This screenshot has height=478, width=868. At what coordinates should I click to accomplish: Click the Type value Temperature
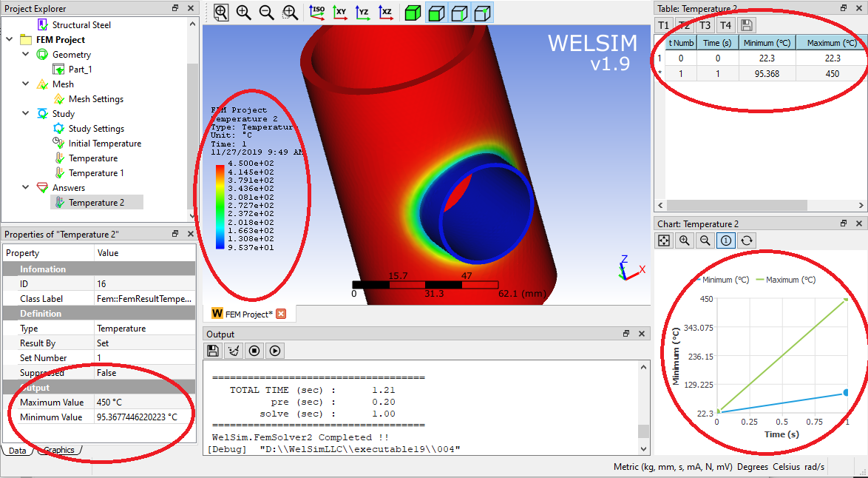pos(145,329)
